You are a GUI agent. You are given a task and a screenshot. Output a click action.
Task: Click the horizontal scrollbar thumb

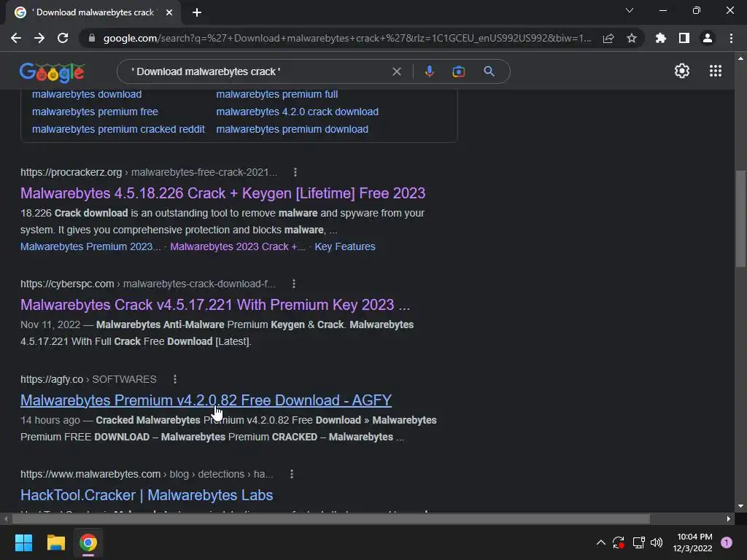330,518
